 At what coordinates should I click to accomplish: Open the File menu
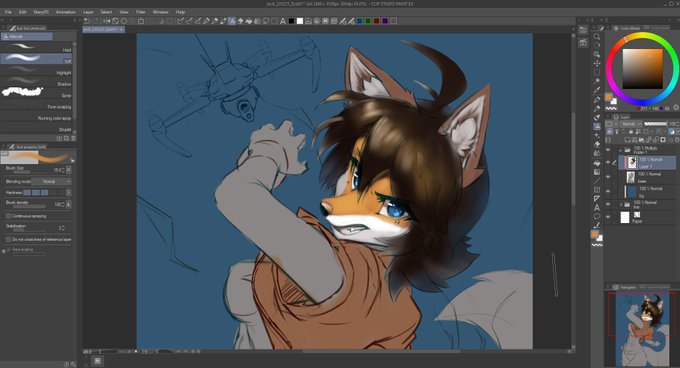click(8, 12)
